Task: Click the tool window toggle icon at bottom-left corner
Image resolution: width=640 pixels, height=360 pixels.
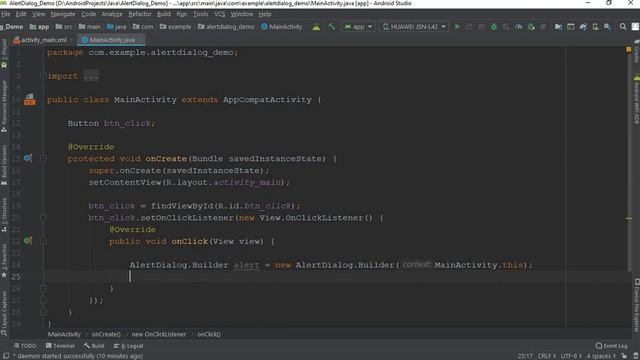Action: 6,356
